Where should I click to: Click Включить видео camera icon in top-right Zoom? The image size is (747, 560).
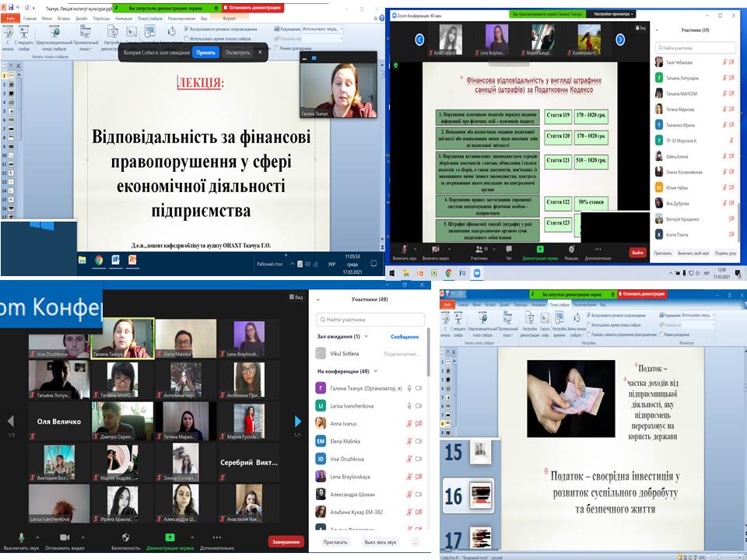436,250
